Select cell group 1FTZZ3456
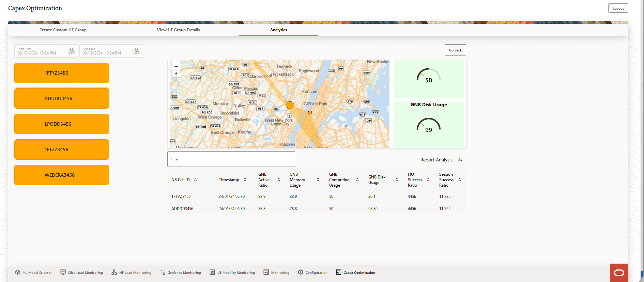644x282 pixels. (x=62, y=150)
